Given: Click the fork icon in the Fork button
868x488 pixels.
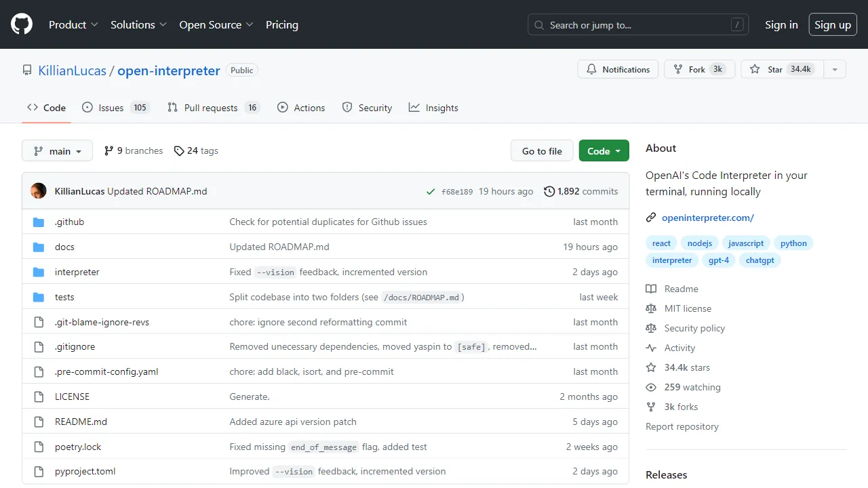Looking at the screenshot, I should coord(677,69).
